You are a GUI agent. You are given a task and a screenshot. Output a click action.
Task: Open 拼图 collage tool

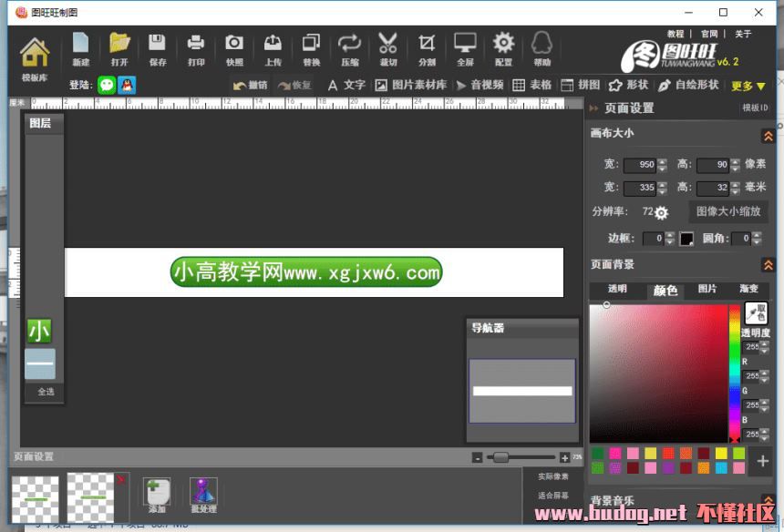[x=580, y=86]
